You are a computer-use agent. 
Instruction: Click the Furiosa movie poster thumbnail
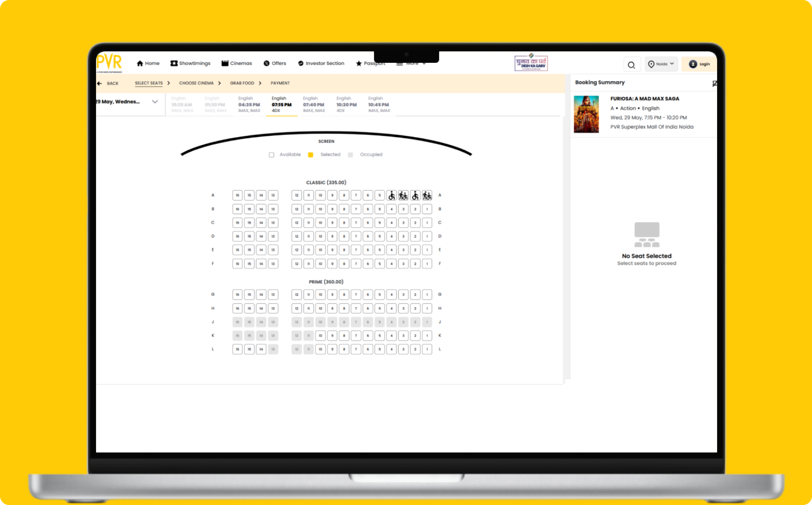(x=586, y=114)
